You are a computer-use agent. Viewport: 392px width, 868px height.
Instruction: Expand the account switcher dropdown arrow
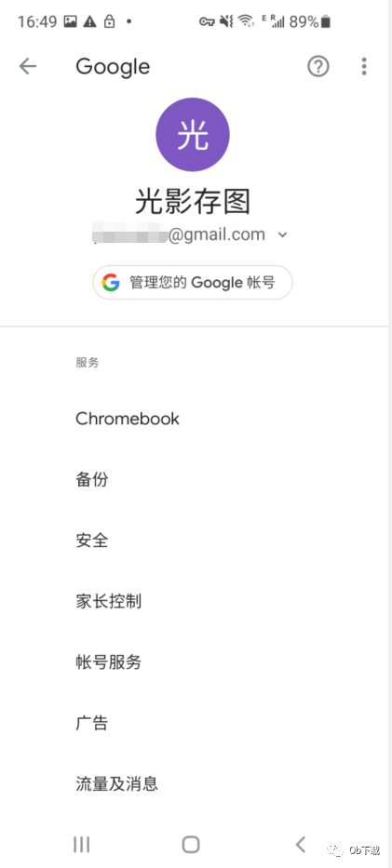coord(282,234)
